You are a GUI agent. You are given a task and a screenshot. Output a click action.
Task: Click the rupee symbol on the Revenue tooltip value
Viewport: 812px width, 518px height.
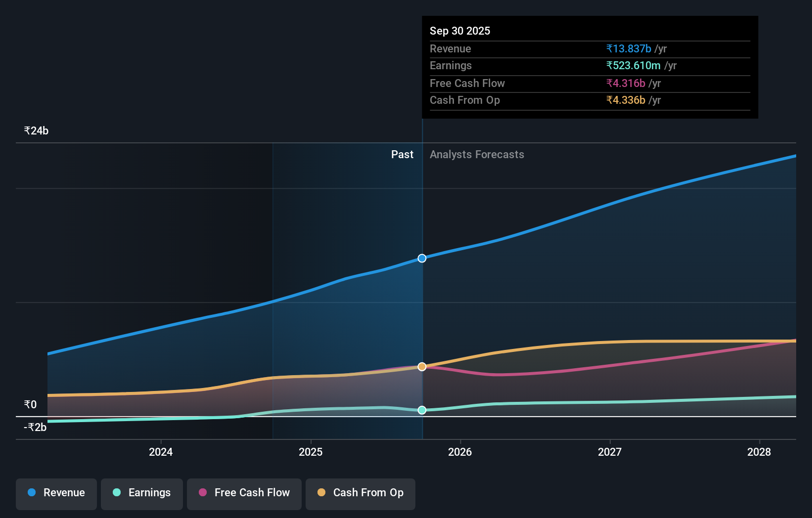pyautogui.click(x=609, y=48)
